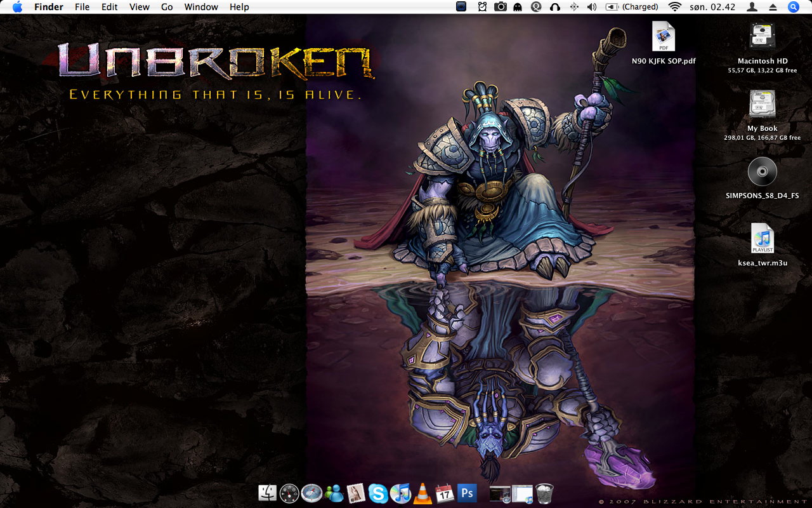Screen dimensions: 812x508
Task: Restore minimized iTunes window in Dock
Action: (523, 493)
